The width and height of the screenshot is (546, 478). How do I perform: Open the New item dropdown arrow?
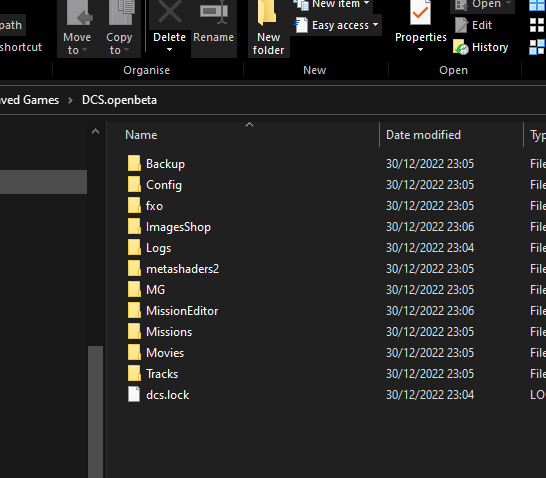coord(366,3)
